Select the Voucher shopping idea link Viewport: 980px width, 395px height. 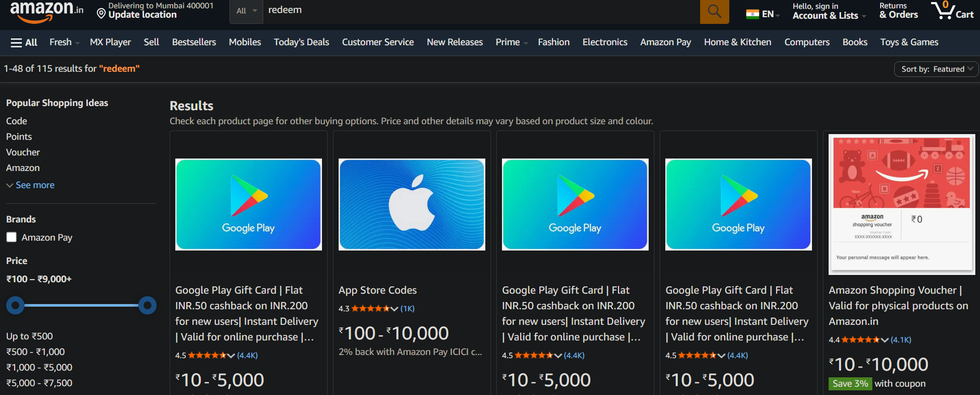tap(23, 152)
